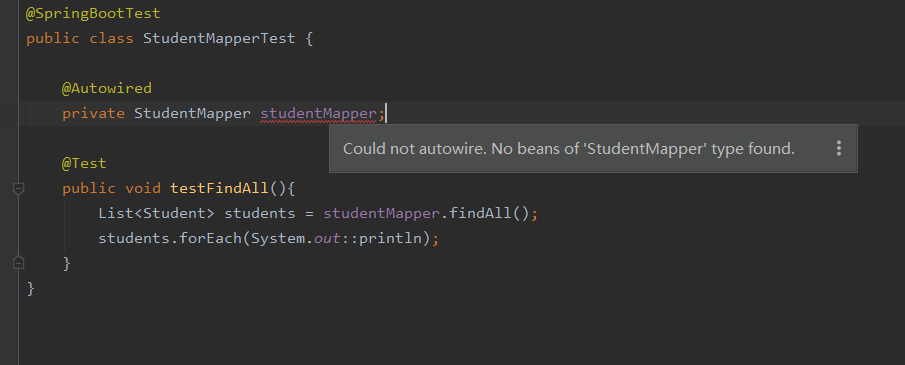This screenshot has height=365, width=905.
Task: Click the studentMapper usage in testFindAll
Action: click(382, 213)
